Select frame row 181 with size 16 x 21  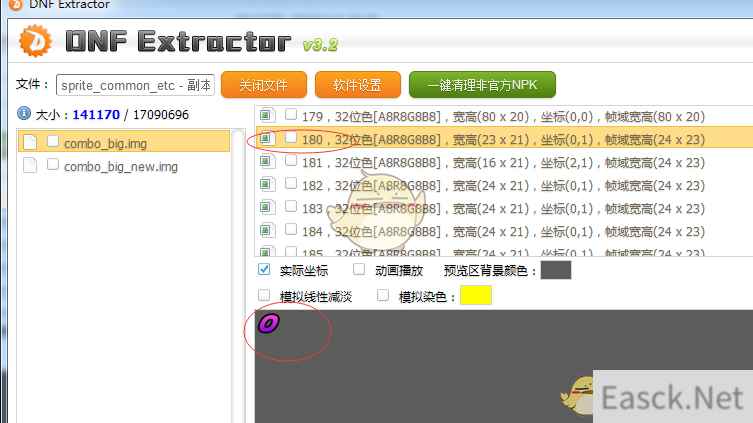pos(504,162)
